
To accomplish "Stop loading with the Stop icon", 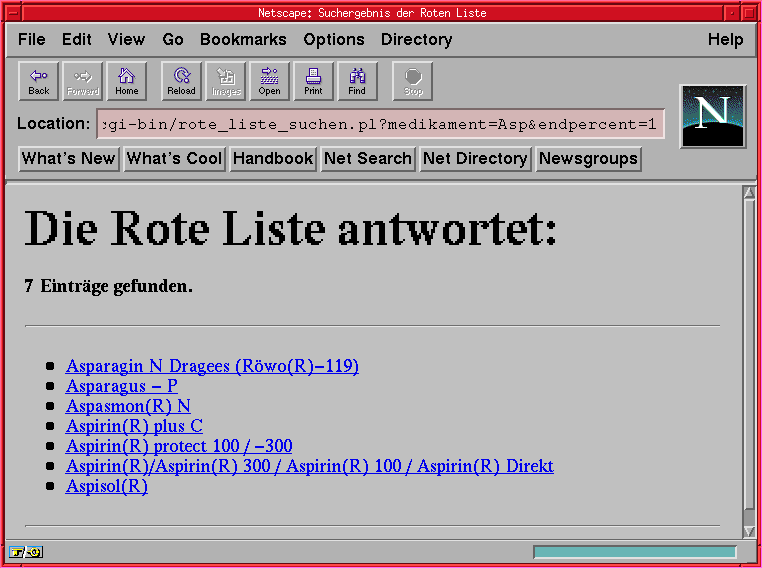I will pyautogui.click(x=413, y=81).
